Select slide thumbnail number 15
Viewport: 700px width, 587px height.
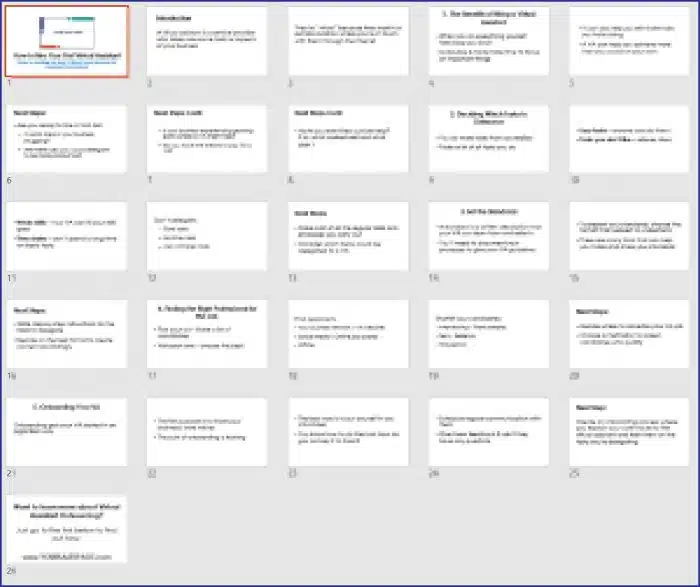pyautogui.click(x=629, y=236)
